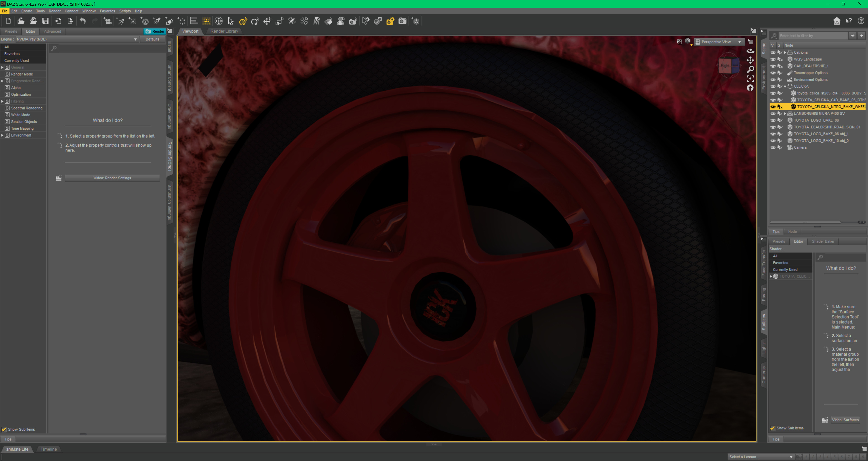Select the Scale tool
868x461 pixels.
coord(279,21)
